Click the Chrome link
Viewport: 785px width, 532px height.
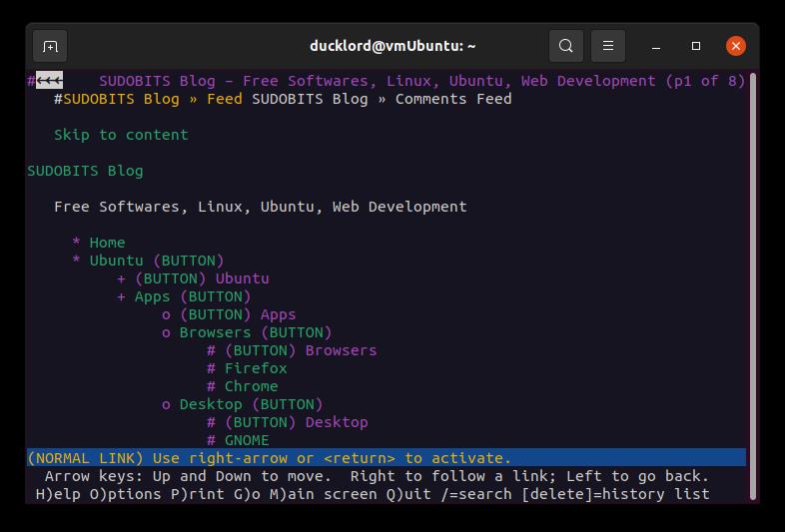251,386
